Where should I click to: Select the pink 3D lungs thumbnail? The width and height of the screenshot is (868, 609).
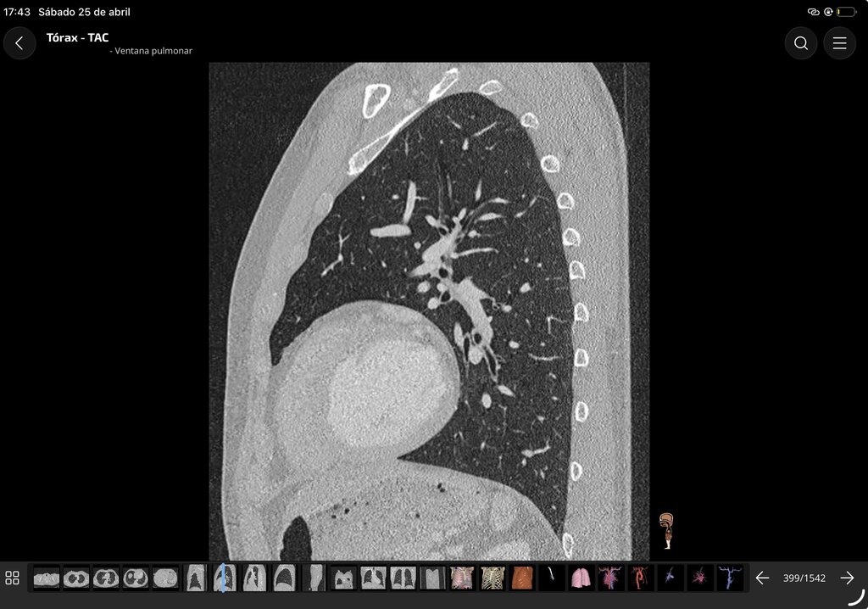pos(580,578)
